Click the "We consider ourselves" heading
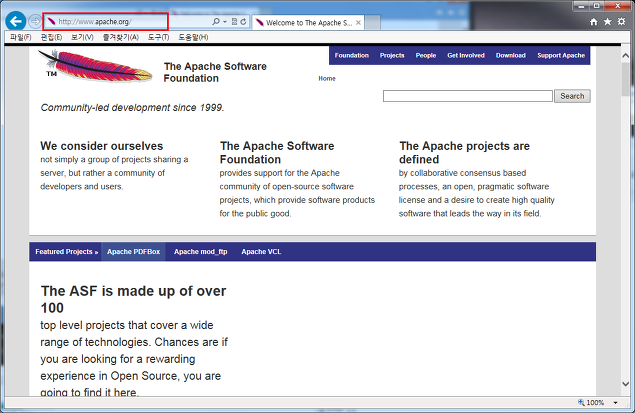 click(102, 146)
